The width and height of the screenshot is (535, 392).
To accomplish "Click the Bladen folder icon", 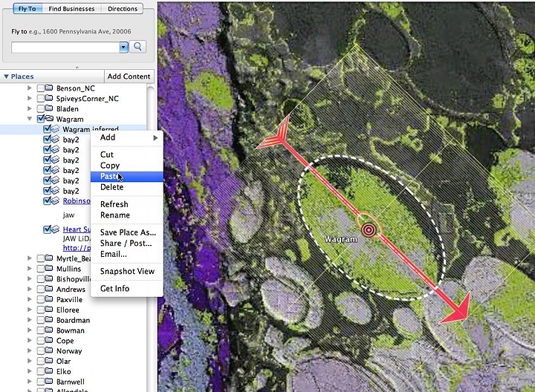I will click(x=49, y=108).
